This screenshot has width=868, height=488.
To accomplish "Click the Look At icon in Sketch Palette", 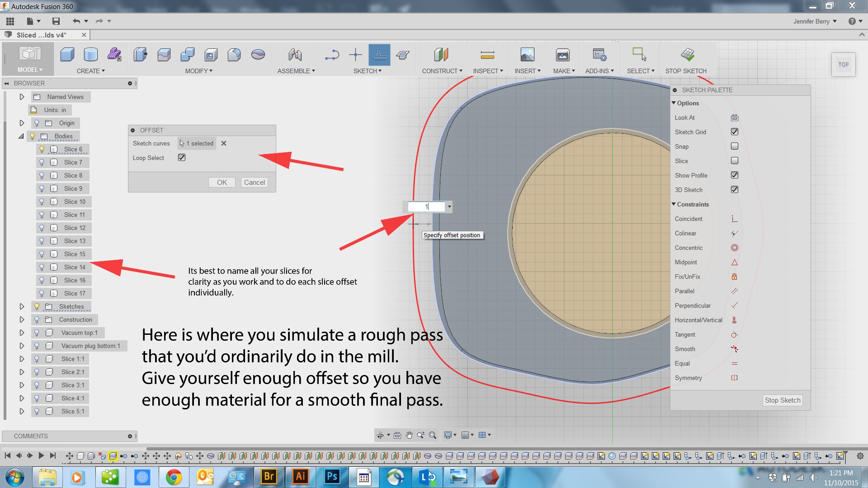I will coord(734,117).
